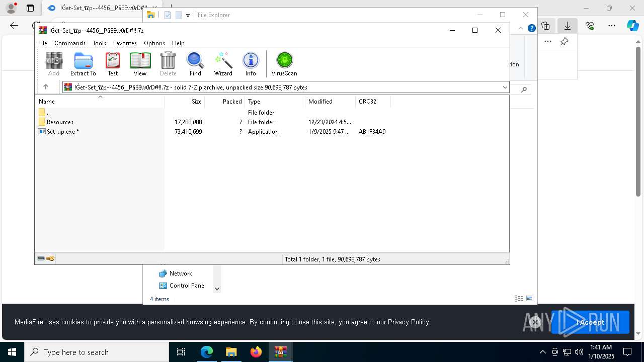Open the Tools menu

click(99, 43)
